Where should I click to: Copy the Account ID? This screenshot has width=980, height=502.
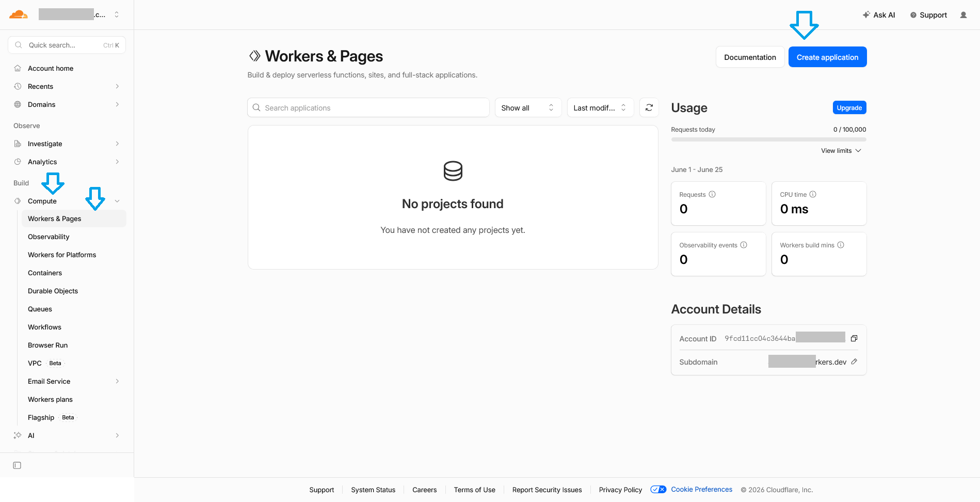pyautogui.click(x=854, y=338)
